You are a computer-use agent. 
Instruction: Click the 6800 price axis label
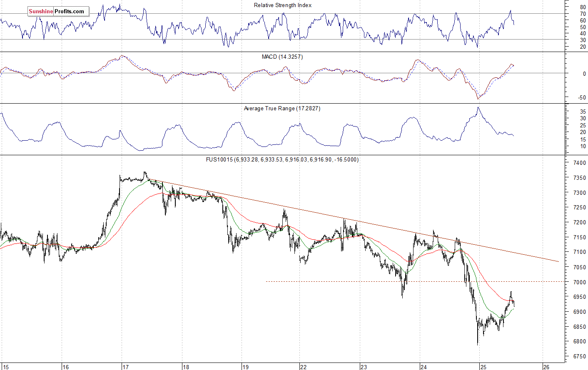pos(580,341)
